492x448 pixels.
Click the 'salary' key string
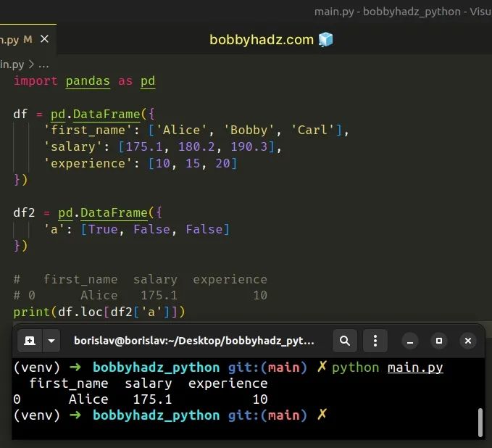coord(73,146)
